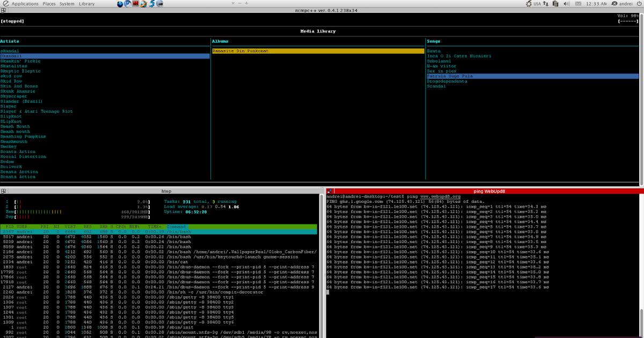This screenshot has height=338, width=644.
Task: Click the network up-down arrows tray icon
Action: pos(546,4)
